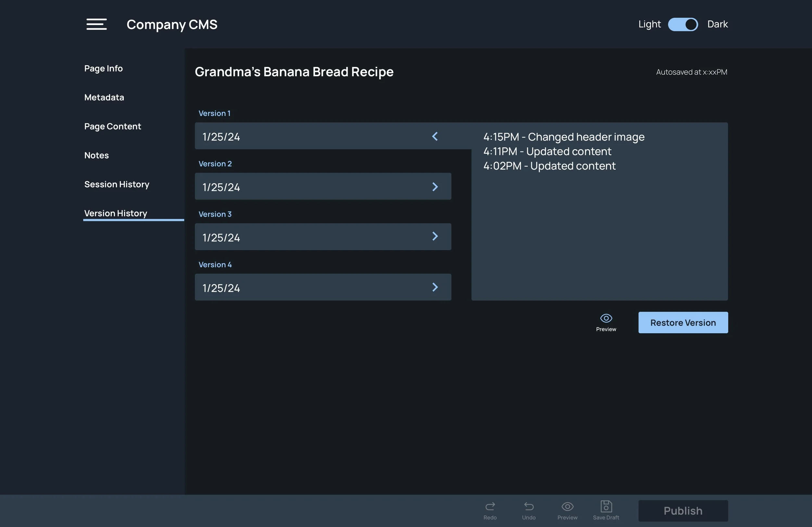Click the Undo icon in bottom toolbar
The height and width of the screenshot is (527, 812).
click(528, 507)
